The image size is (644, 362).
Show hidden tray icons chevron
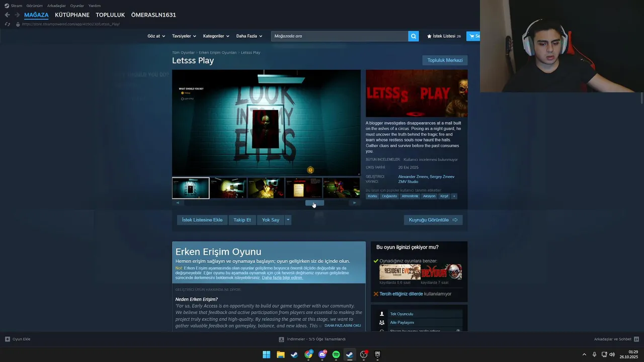click(584, 354)
